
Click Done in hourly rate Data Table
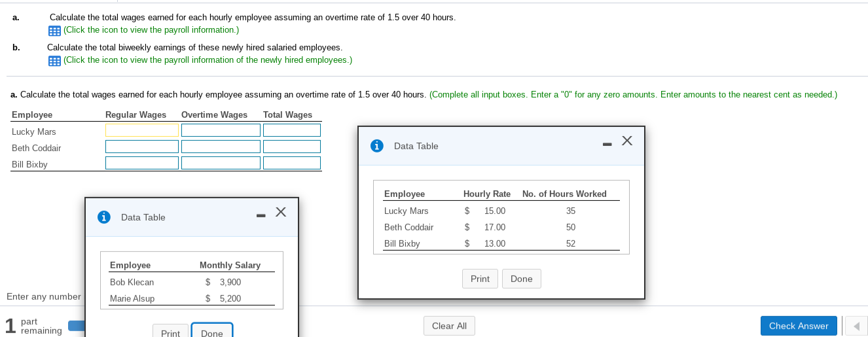point(522,279)
